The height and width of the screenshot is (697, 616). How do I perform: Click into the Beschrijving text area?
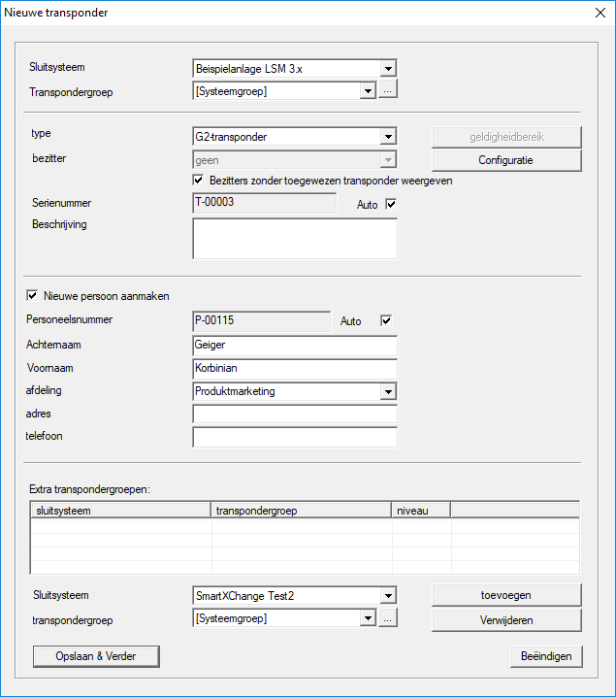pos(295,239)
